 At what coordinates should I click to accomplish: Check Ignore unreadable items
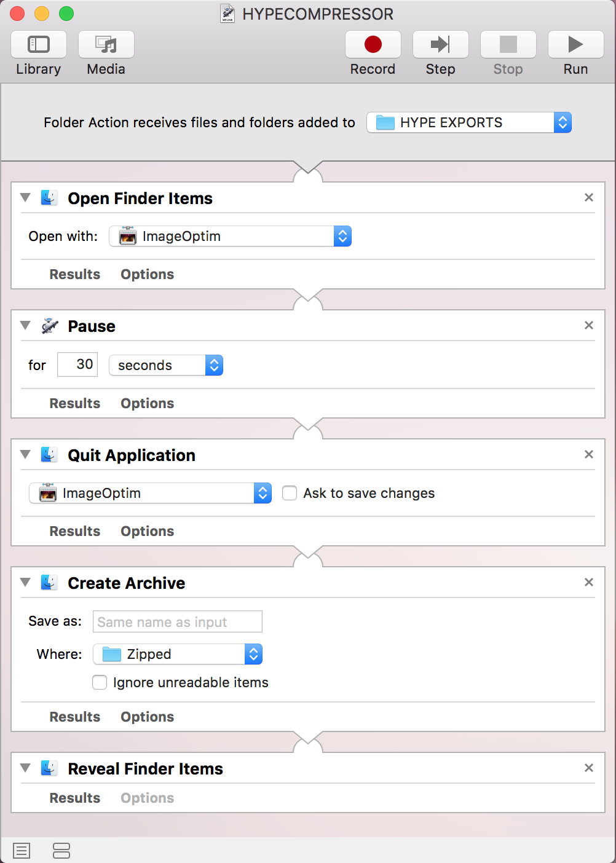[100, 682]
